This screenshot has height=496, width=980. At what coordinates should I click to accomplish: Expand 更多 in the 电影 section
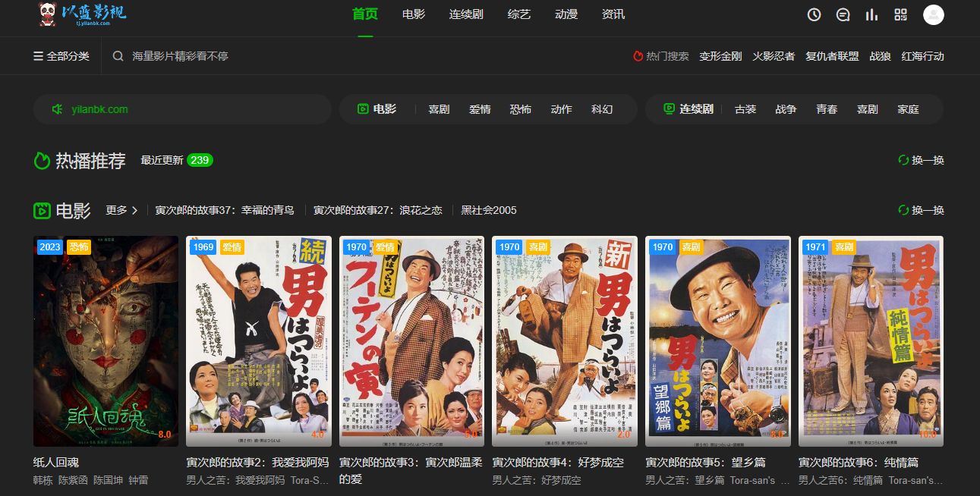tap(121, 210)
